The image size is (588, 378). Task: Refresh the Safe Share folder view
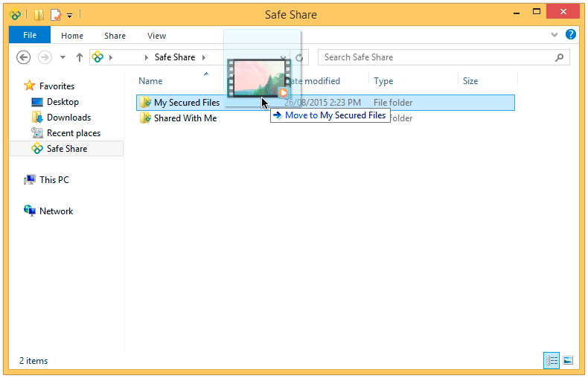(x=299, y=57)
